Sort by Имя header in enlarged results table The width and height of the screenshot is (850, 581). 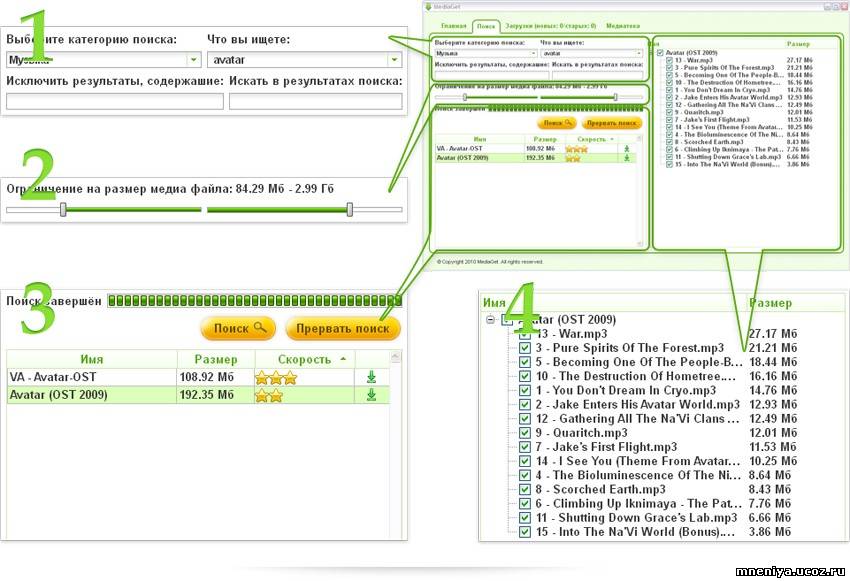click(x=92, y=359)
